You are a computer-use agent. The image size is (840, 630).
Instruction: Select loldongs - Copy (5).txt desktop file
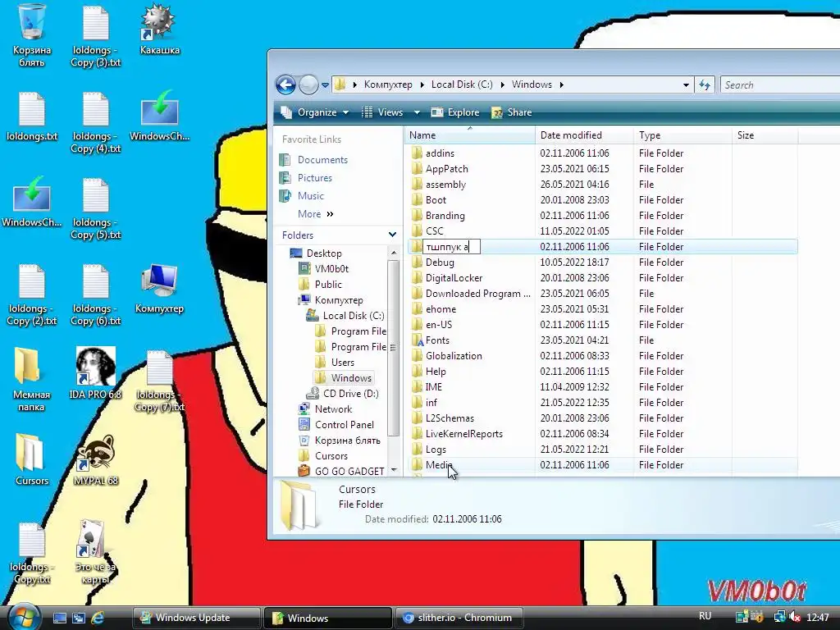pyautogui.click(x=96, y=209)
